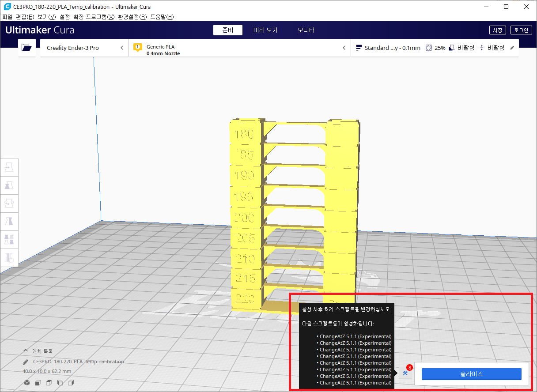
Task: Open the 도움말(H) menu
Action: [x=162, y=17]
